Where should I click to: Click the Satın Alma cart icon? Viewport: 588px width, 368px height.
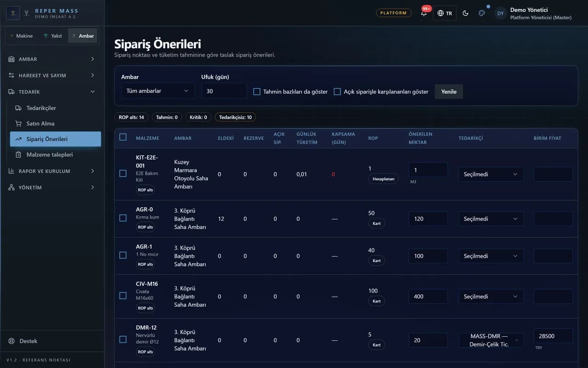18,124
